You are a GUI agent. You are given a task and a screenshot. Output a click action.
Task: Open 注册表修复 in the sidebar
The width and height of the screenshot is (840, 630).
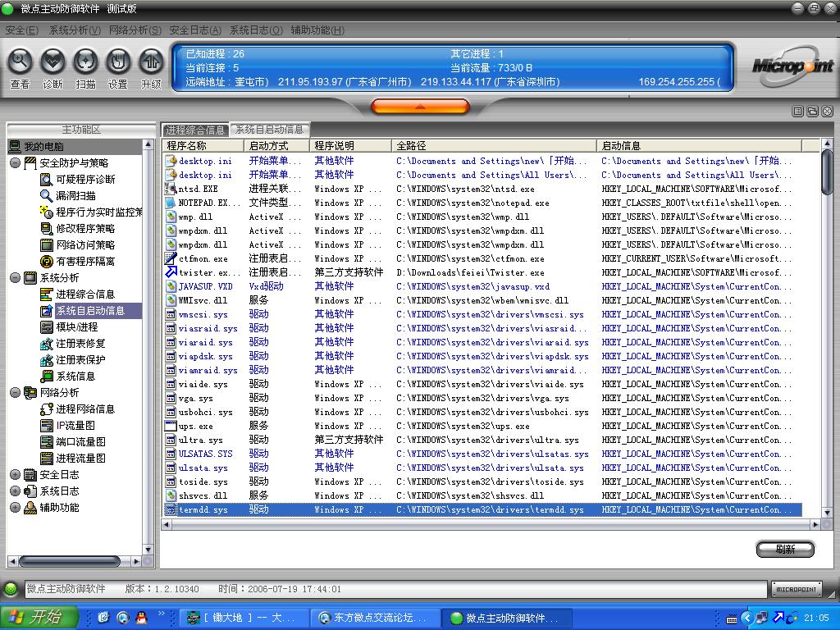(81, 344)
